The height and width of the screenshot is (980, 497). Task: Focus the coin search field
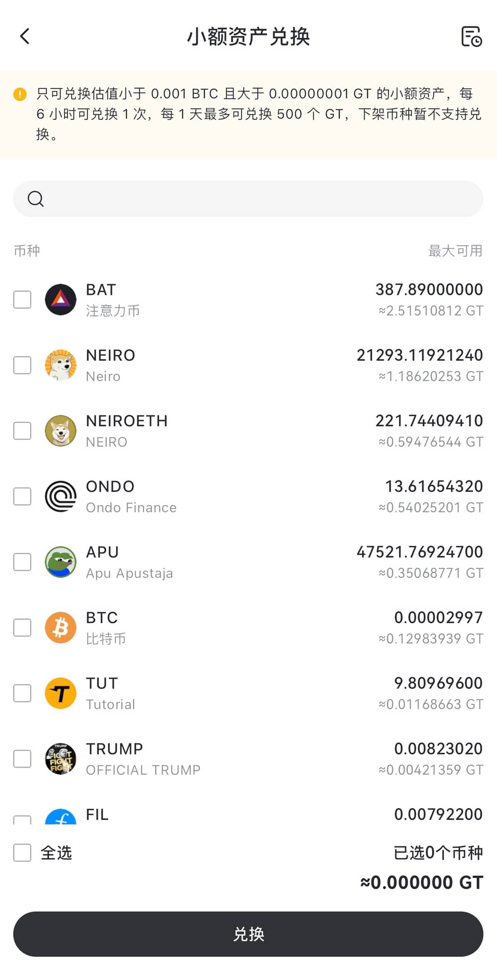click(257, 199)
